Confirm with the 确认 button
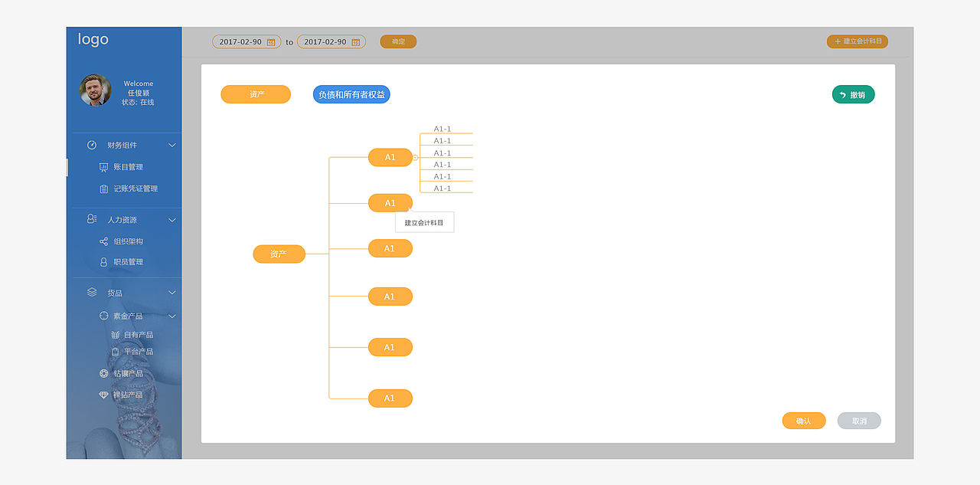The image size is (980, 485). pos(804,421)
